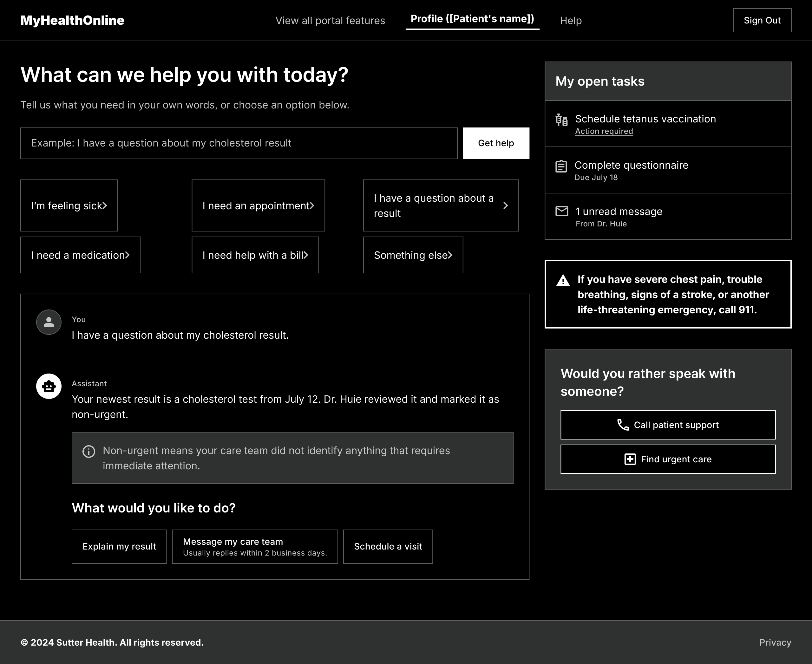
Task: Open 1 unread message task
Action: 668,217
